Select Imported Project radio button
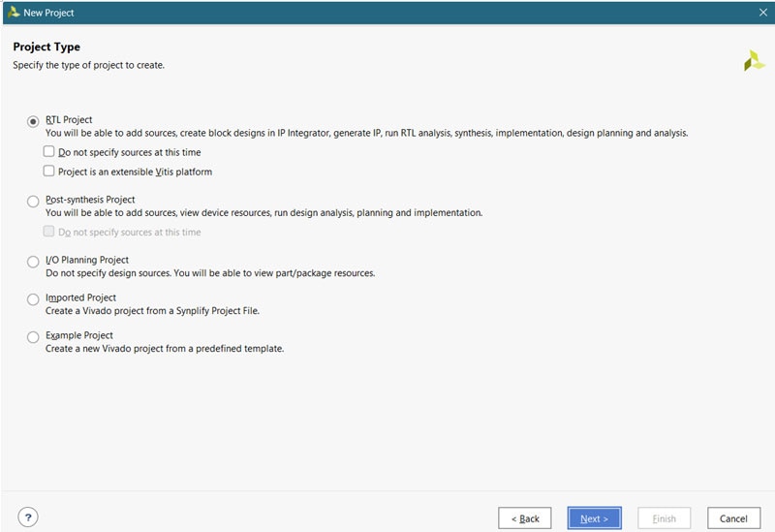Viewport: 775px width, 532px height. (x=34, y=299)
